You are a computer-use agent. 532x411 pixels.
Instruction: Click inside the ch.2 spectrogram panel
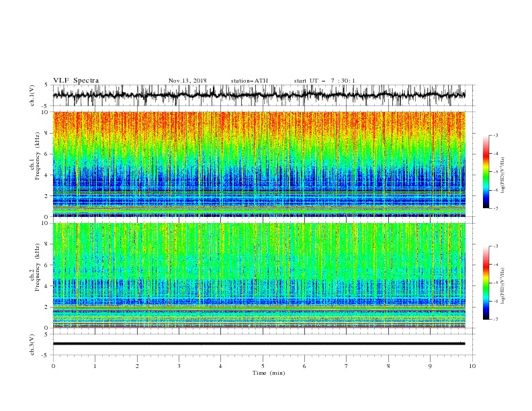click(x=259, y=275)
